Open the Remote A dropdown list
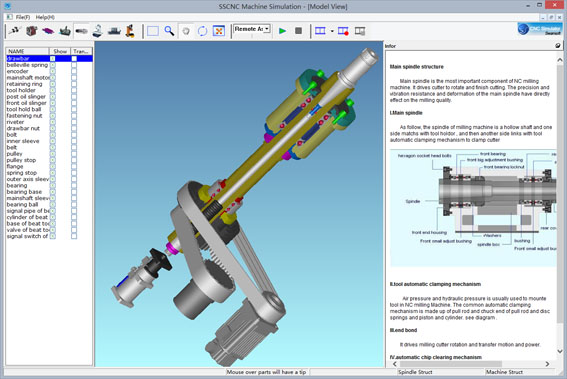This screenshot has width=567, height=379. 252,29
